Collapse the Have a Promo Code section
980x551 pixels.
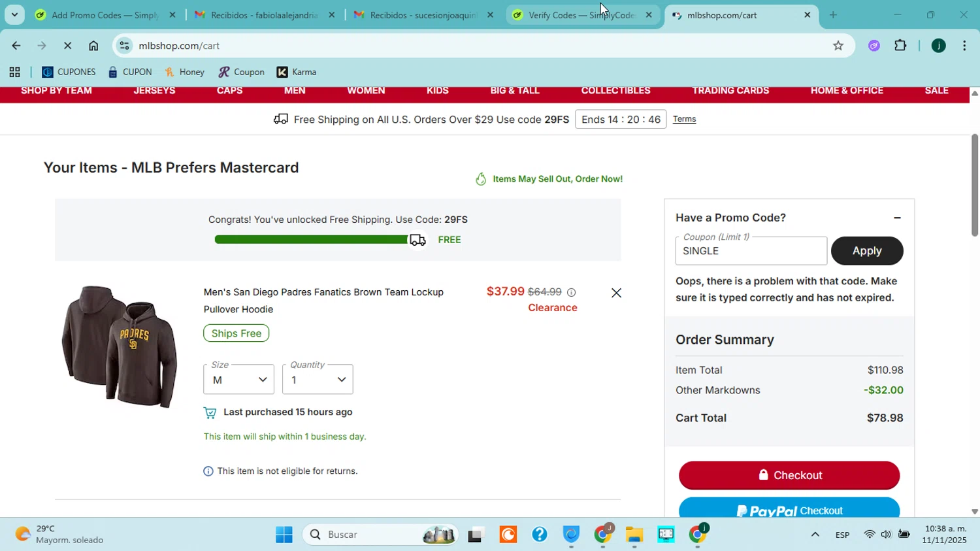897,218
